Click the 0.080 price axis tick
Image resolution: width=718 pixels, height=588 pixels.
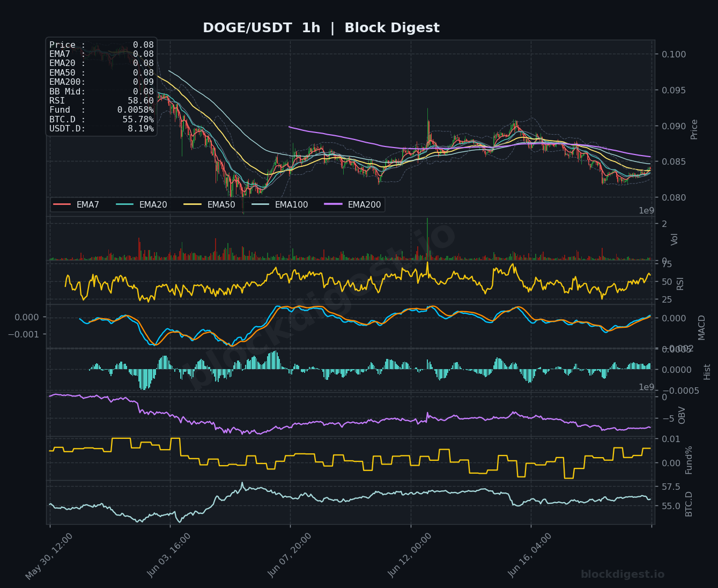[x=673, y=197]
